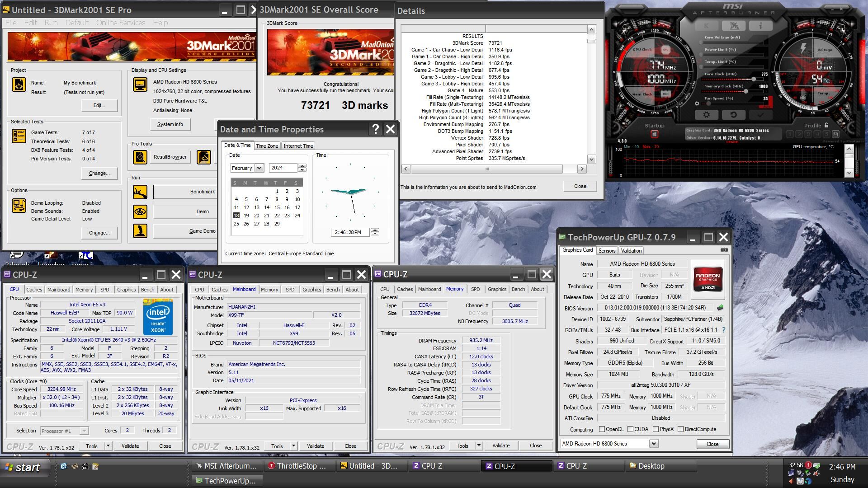The image size is (868, 488).
Task: Click the System Info button in 3DMark
Action: (170, 124)
